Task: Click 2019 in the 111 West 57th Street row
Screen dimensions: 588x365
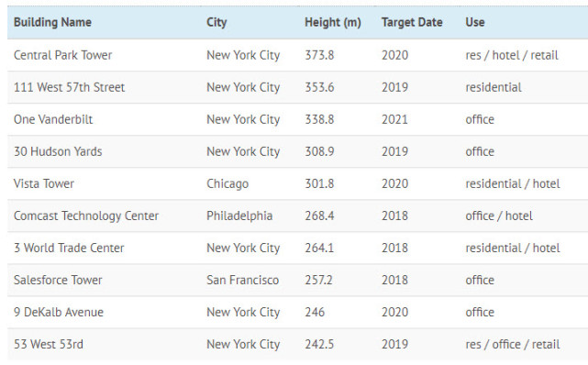Action: point(394,87)
